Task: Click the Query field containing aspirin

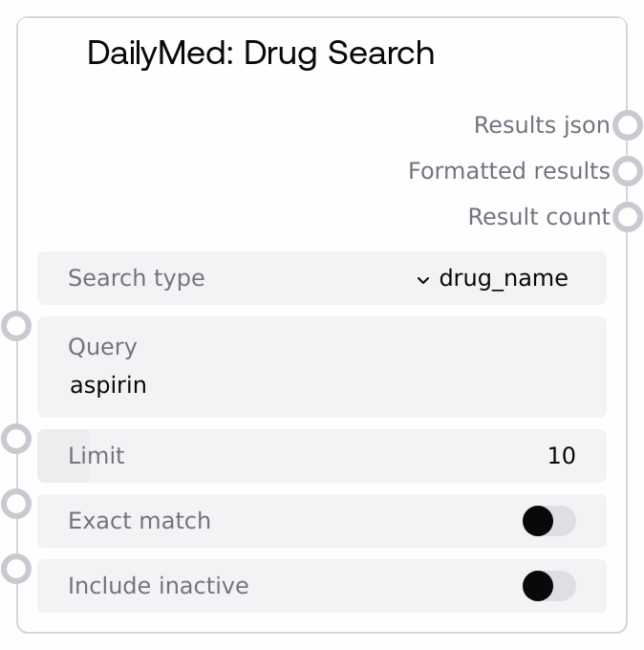Action: [321, 385]
